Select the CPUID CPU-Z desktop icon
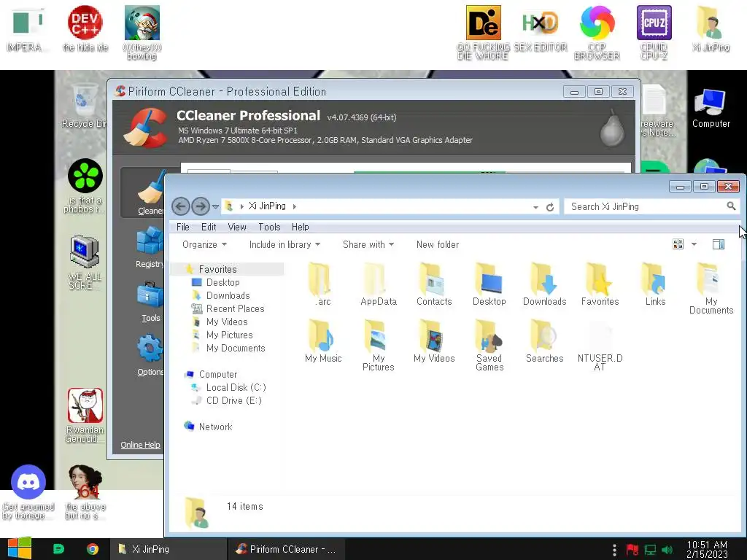This screenshot has height=560, width=747. (x=654, y=32)
